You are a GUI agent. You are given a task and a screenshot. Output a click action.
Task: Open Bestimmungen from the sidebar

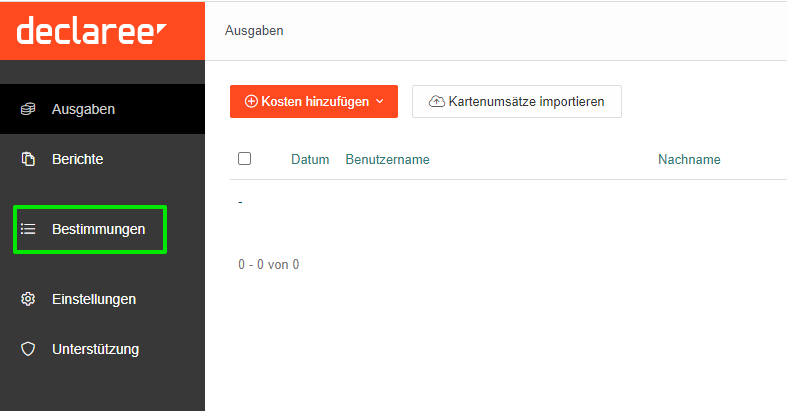98,229
